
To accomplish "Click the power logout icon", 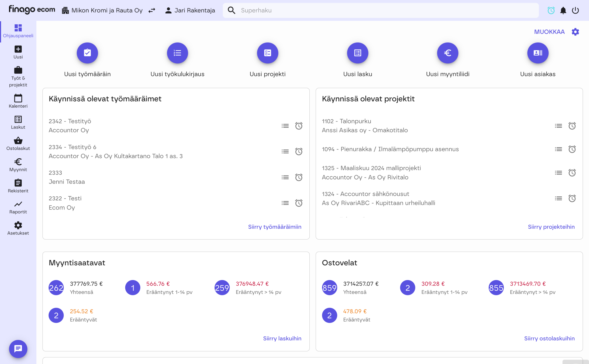I will (575, 10).
